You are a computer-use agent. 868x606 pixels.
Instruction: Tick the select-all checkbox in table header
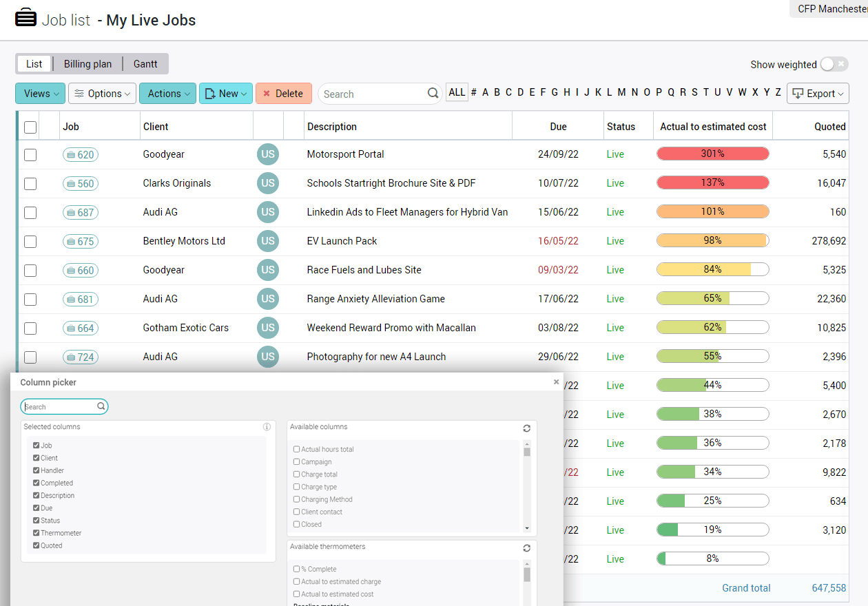click(x=30, y=127)
